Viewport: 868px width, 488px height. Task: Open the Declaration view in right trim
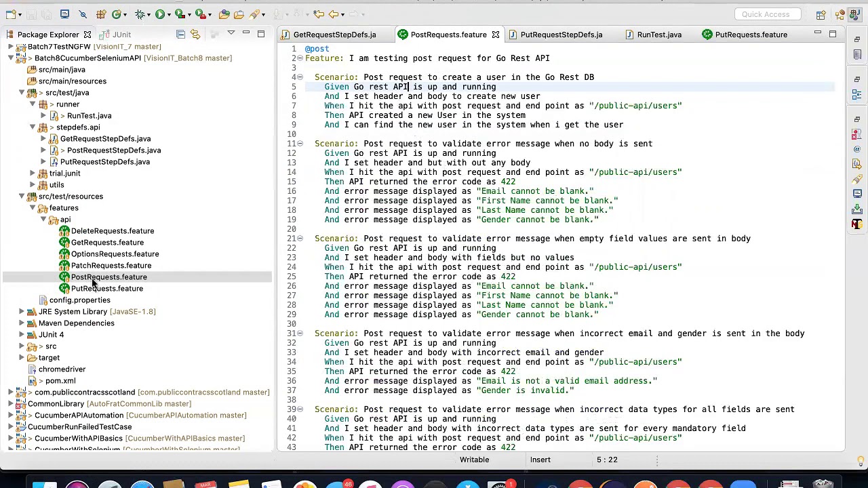(857, 163)
